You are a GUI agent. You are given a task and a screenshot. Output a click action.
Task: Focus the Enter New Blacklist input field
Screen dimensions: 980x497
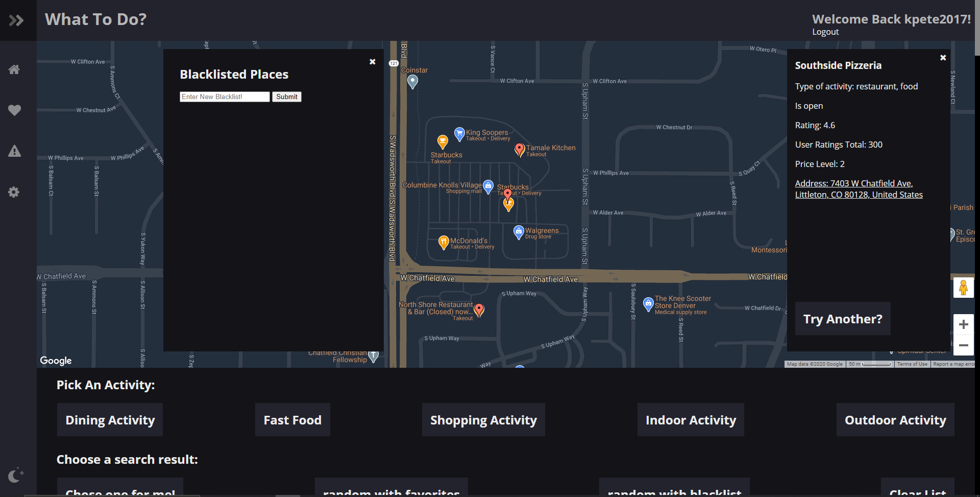coord(225,97)
